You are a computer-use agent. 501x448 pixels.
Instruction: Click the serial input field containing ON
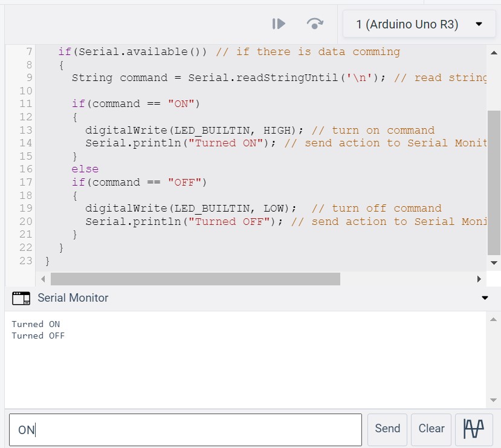point(186,430)
